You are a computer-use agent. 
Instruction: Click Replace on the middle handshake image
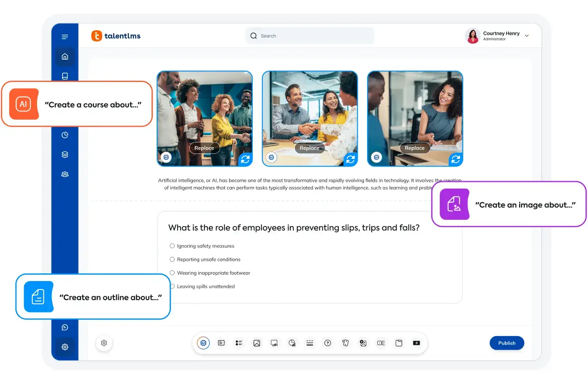(x=310, y=148)
